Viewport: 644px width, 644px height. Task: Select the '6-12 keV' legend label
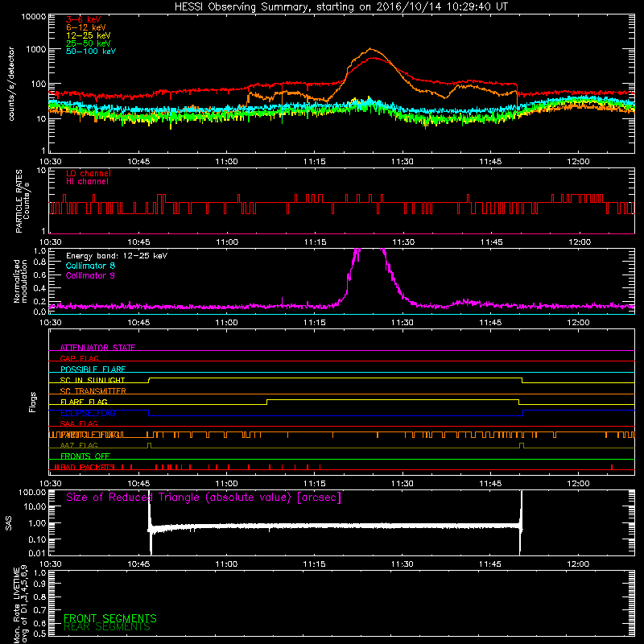[x=86, y=27]
